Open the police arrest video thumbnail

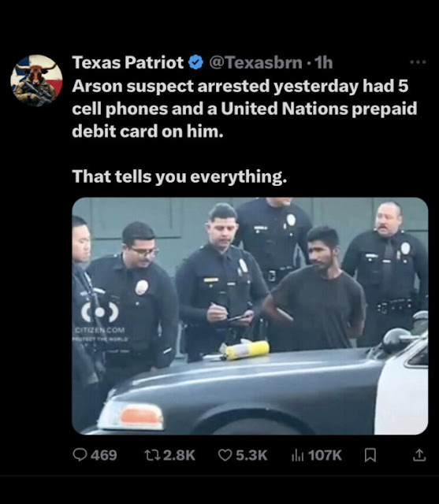tap(250, 316)
